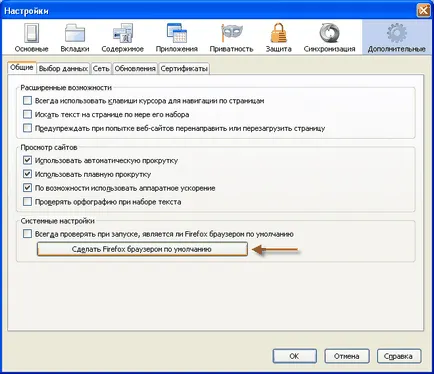Open the Приложения settings panel icon

[177, 37]
